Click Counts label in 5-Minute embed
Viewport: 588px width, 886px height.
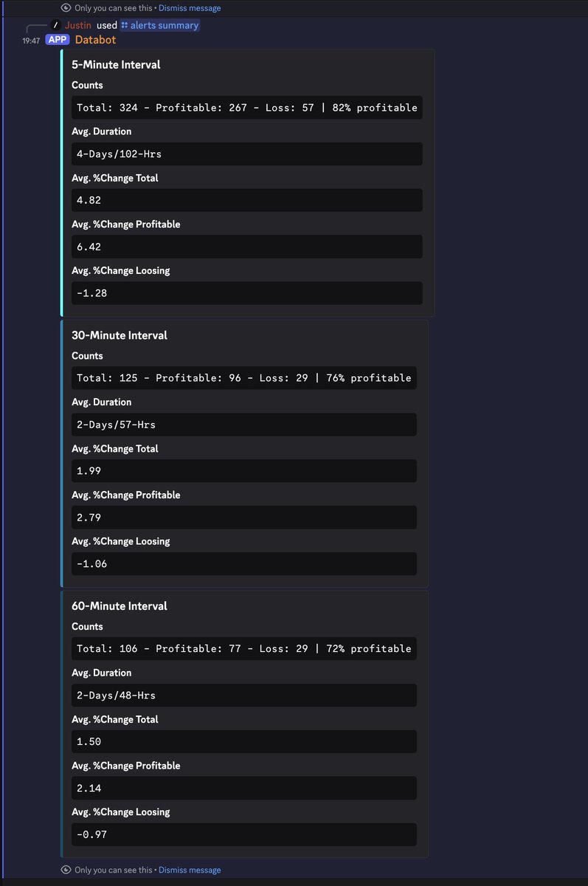tap(87, 85)
